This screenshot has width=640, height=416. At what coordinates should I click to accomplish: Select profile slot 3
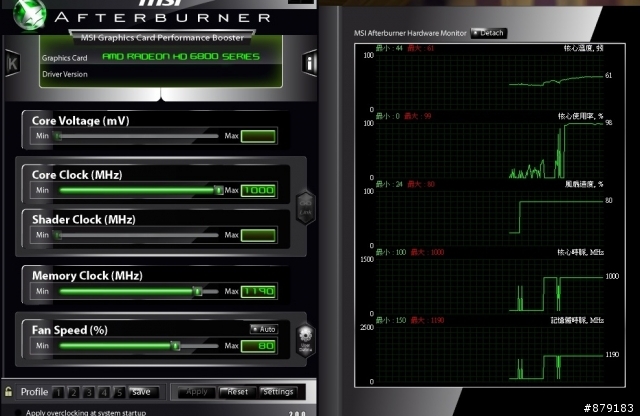[x=89, y=392]
